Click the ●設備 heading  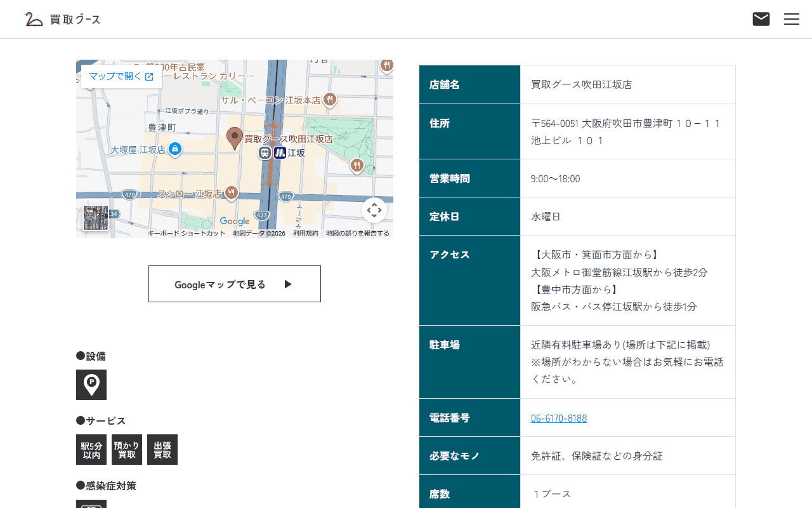(91, 356)
